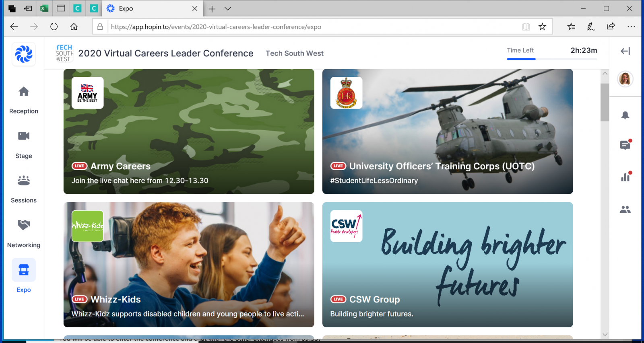
Task: Open the chat messages icon
Action: pyautogui.click(x=625, y=145)
